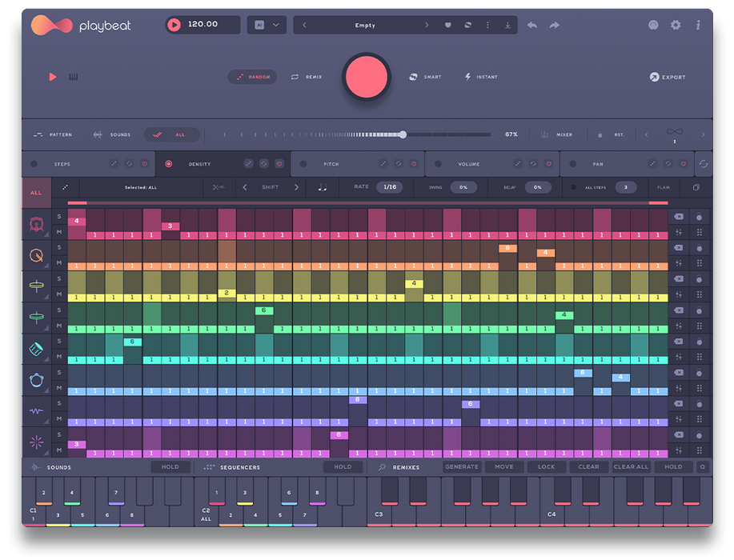Switch to the Density tab
Screen dimensions: 734x560
199,164
